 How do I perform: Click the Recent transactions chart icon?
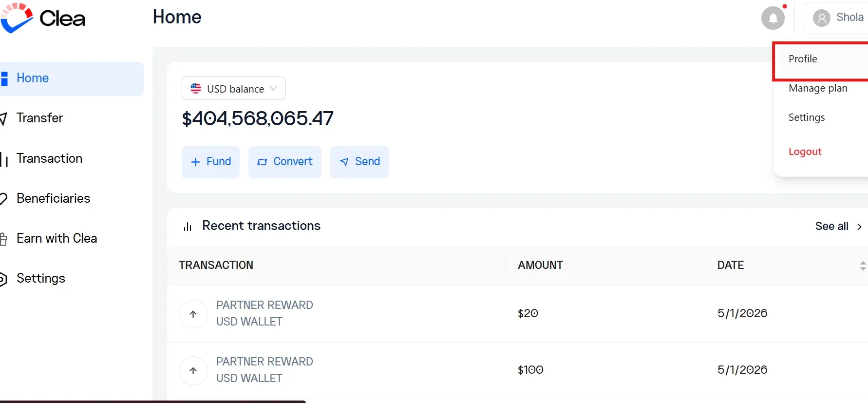coord(188,226)
